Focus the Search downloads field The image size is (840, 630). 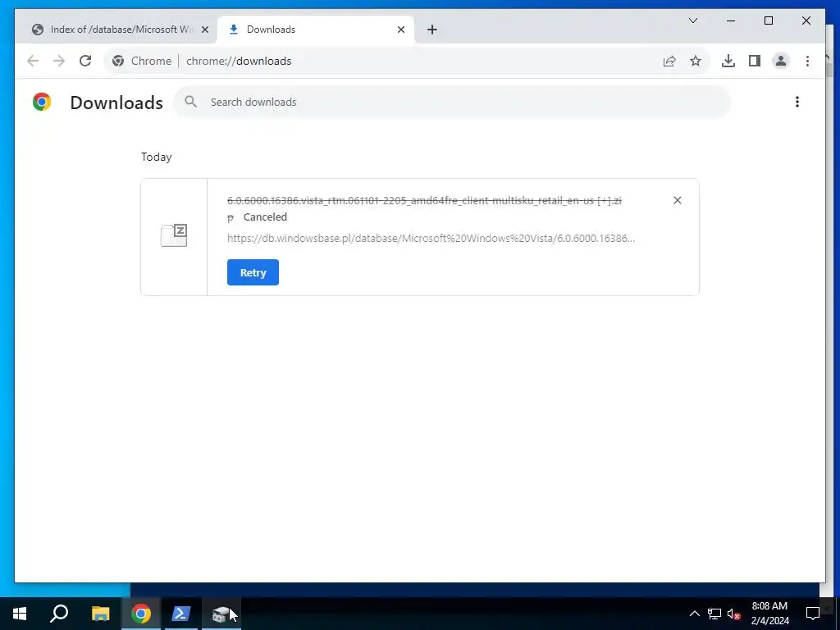(x=452, y=102)
